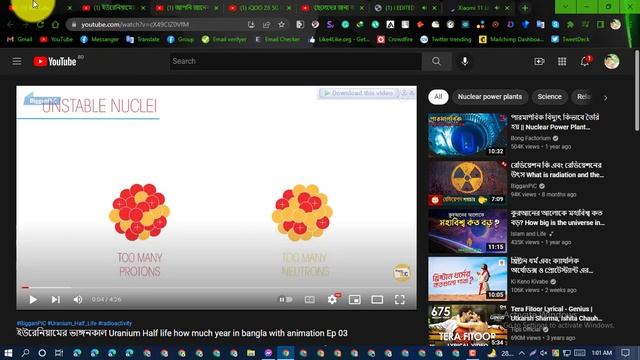Open the extensions puzzle icon
Image resolution: width=640 pixels, height=360 pixels.
click(570, 24)
